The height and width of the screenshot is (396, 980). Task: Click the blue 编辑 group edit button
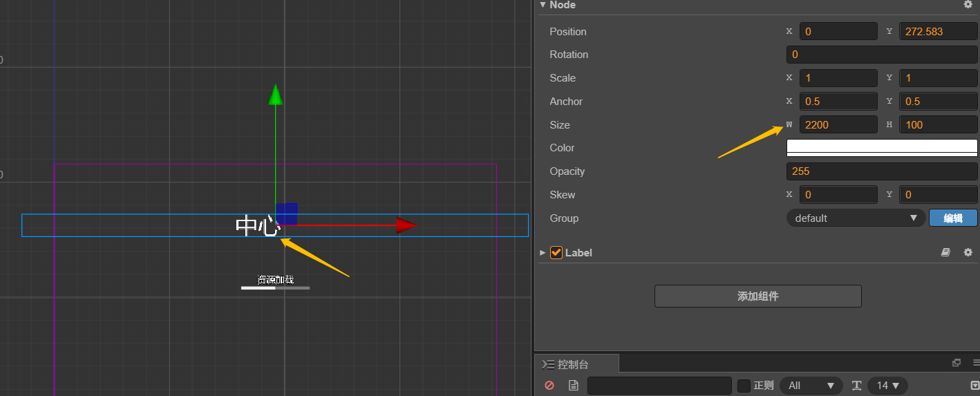953,218
